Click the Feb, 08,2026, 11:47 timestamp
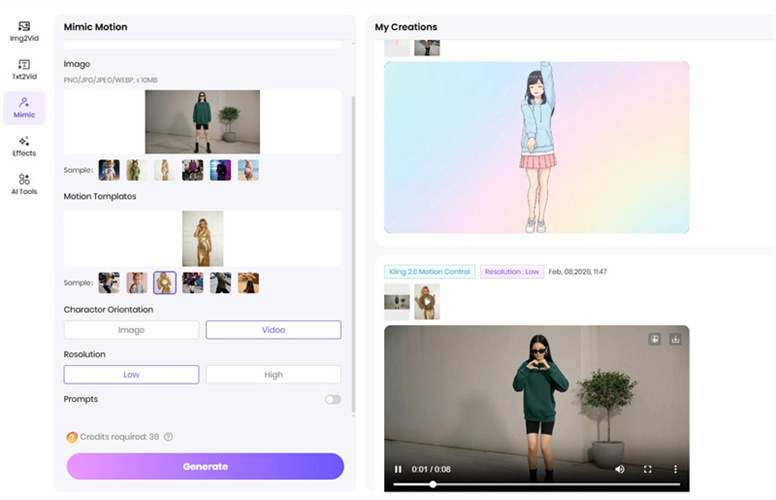This screenshot has height=500, width=776. click(x=578, y=272)
